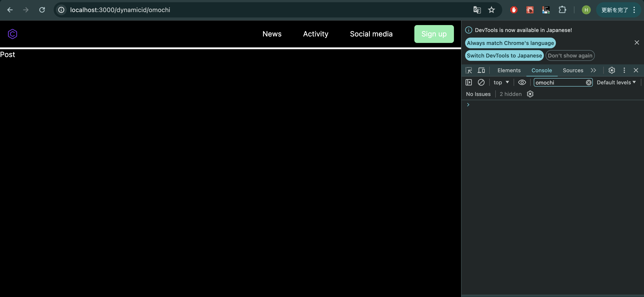This screenshot has width=644, height=297.
Task: Expand more DevTools tabs chevron
Action: [x=593, y=70]
